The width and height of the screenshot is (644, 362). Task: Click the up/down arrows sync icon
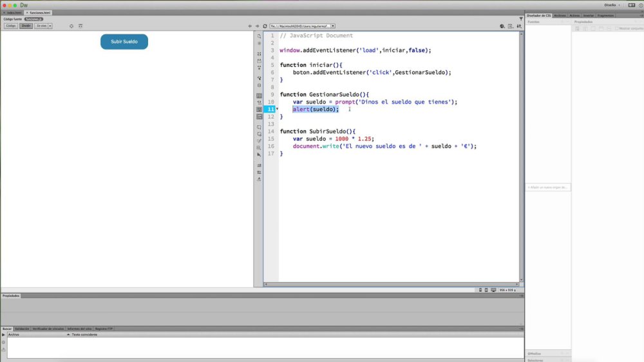519,26
